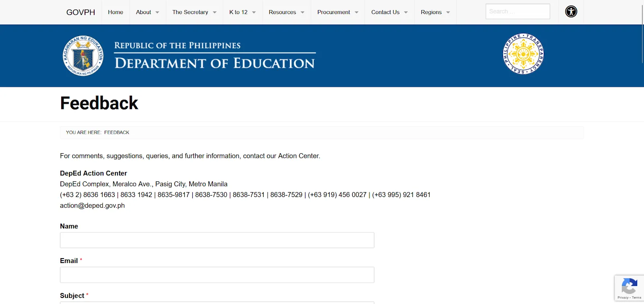Click the reCAPTCHA Terms link

pos(637,298)
